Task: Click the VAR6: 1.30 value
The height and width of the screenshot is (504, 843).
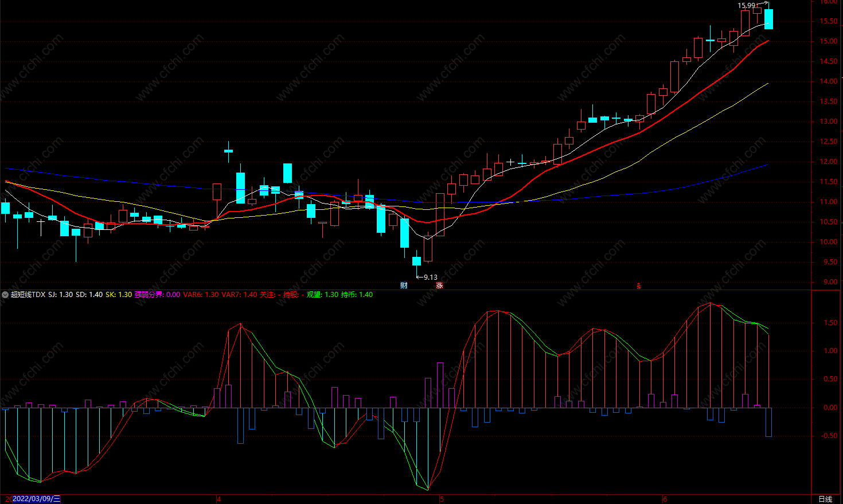Action: point(201,295)
